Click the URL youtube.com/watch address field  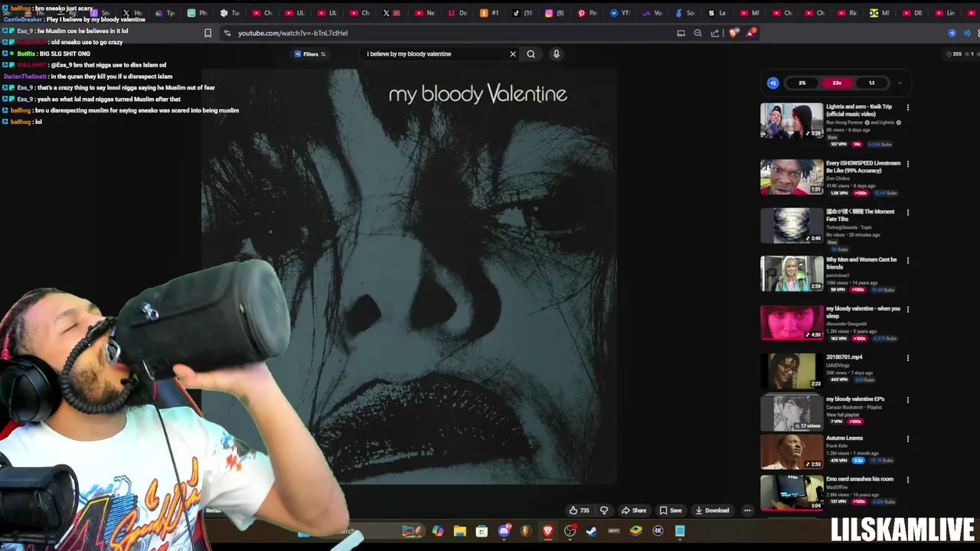pos(292,33)
